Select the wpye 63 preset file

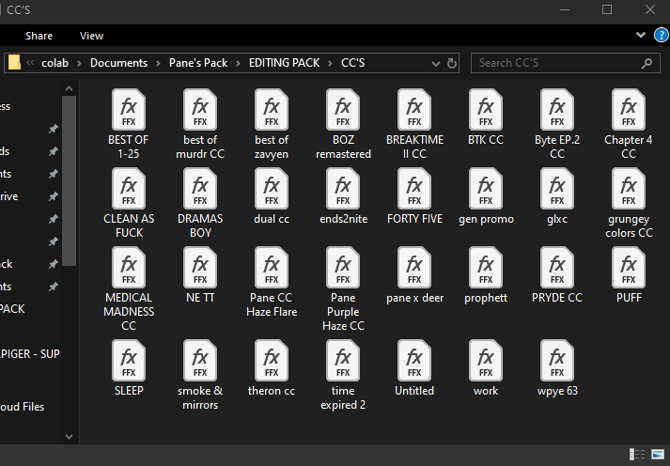(557, 368)
